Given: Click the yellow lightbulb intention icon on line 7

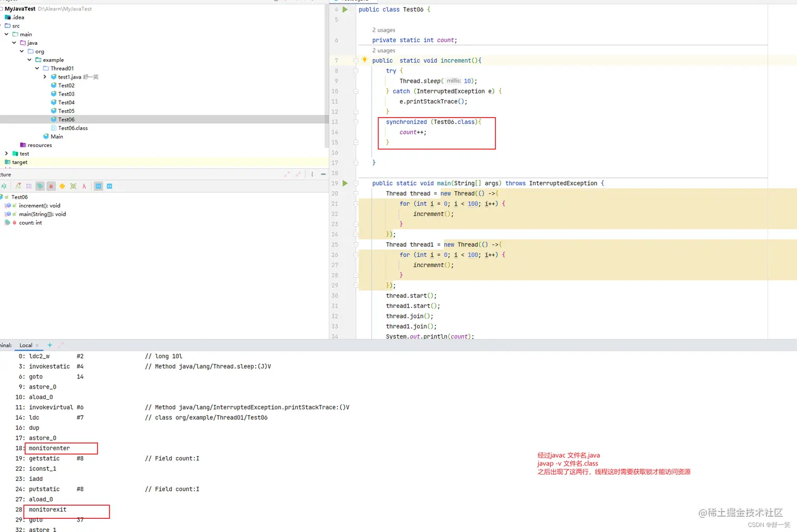Looking at the screenshot, I should tap(364, 60).
